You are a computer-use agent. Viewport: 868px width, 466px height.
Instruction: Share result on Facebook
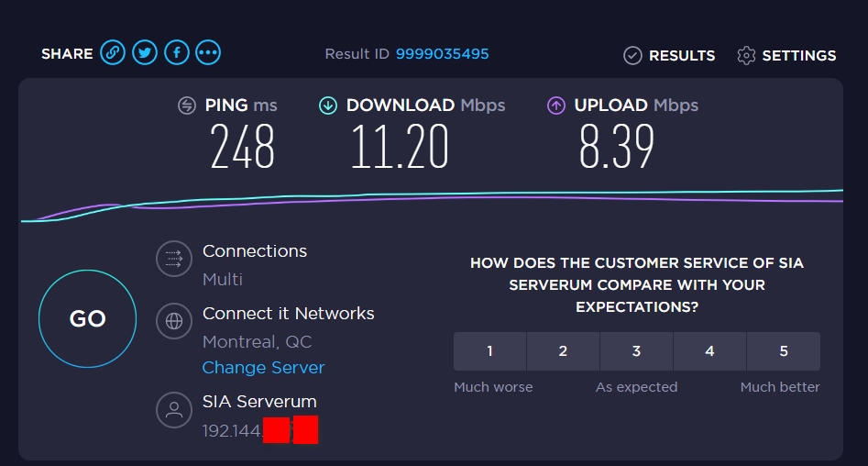point(177,52)
